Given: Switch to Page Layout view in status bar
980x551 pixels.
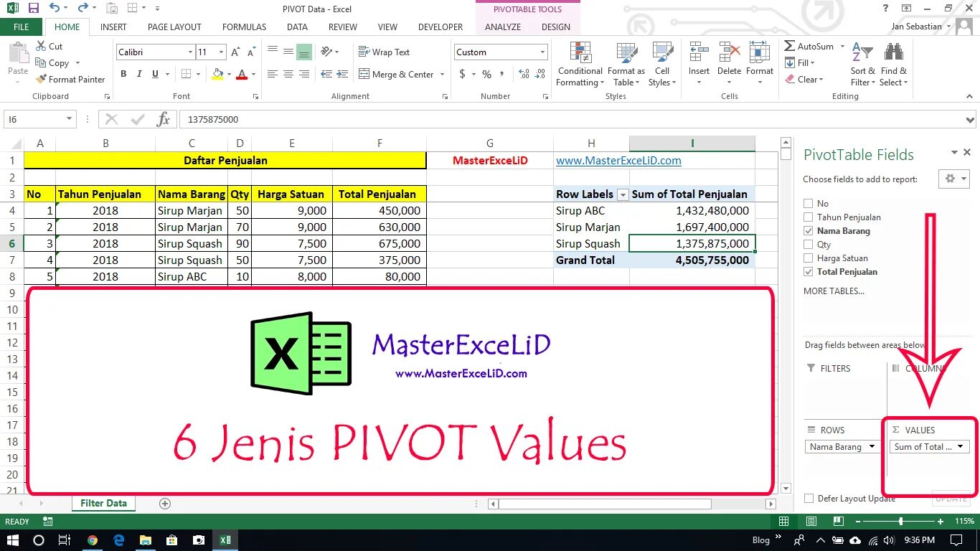Looking at the screenshot, I should pos(811,522).
